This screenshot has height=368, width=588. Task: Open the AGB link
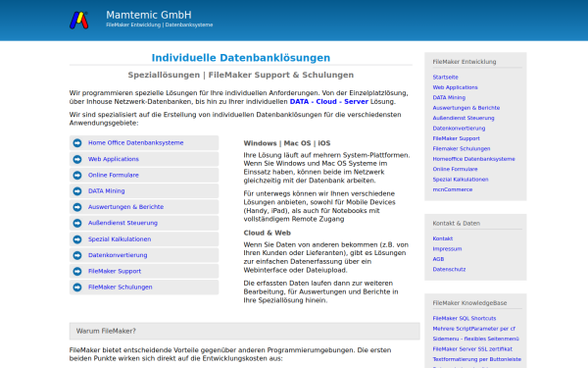pyautogui.click(x=438, y=259)
